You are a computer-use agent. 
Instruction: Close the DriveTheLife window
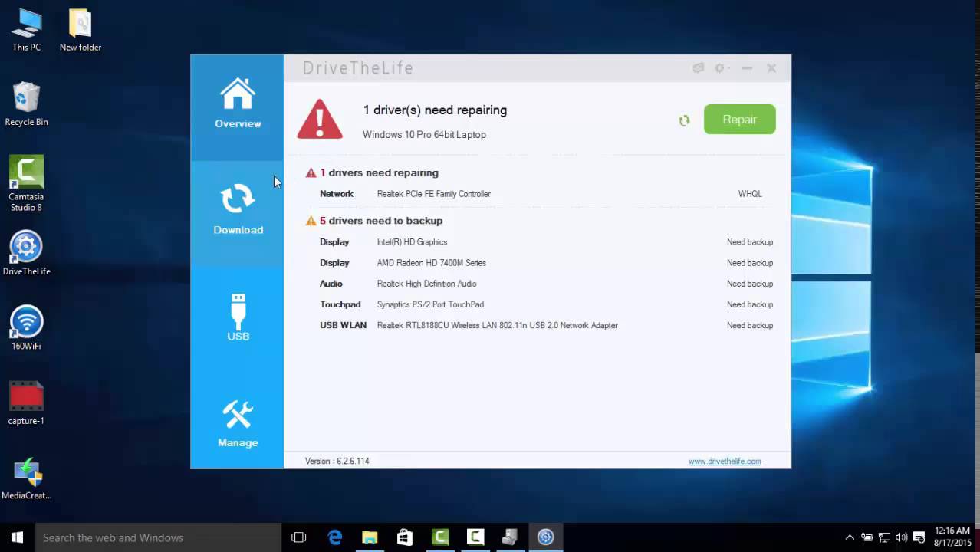[x=771, y=68]
